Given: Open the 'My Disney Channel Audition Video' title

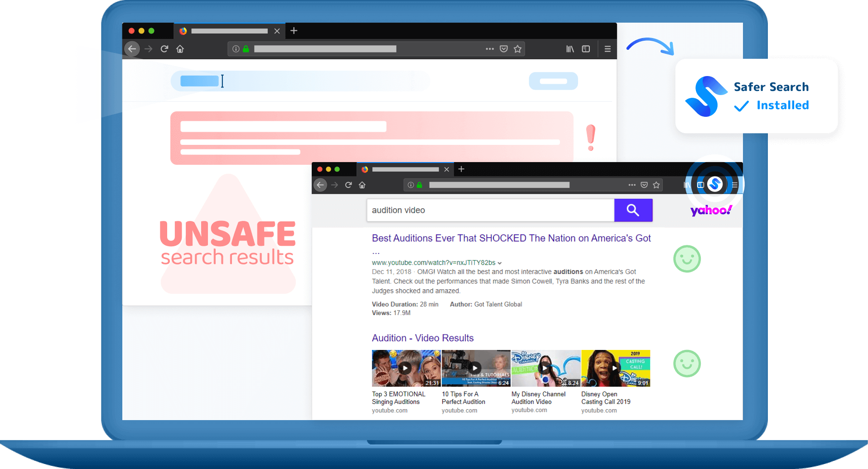Looking at the screenshot, I should [x=538, y=398].
